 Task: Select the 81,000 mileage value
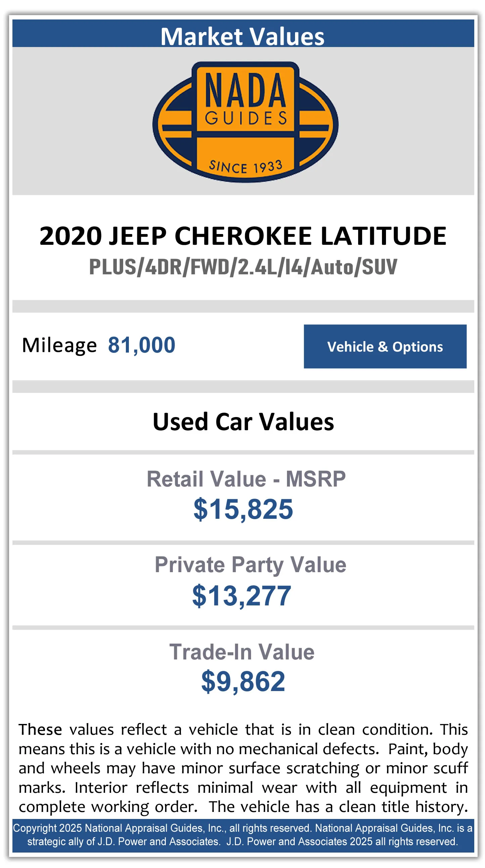141,345
